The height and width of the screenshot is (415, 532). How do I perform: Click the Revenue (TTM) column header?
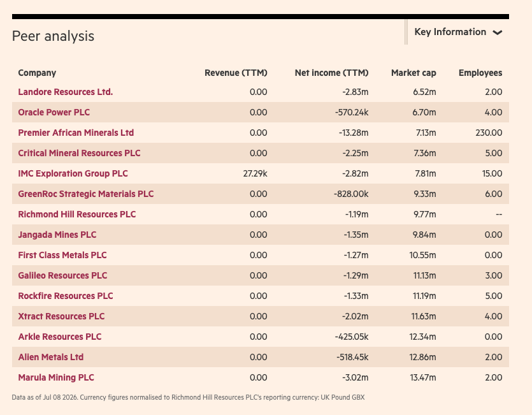236,73
